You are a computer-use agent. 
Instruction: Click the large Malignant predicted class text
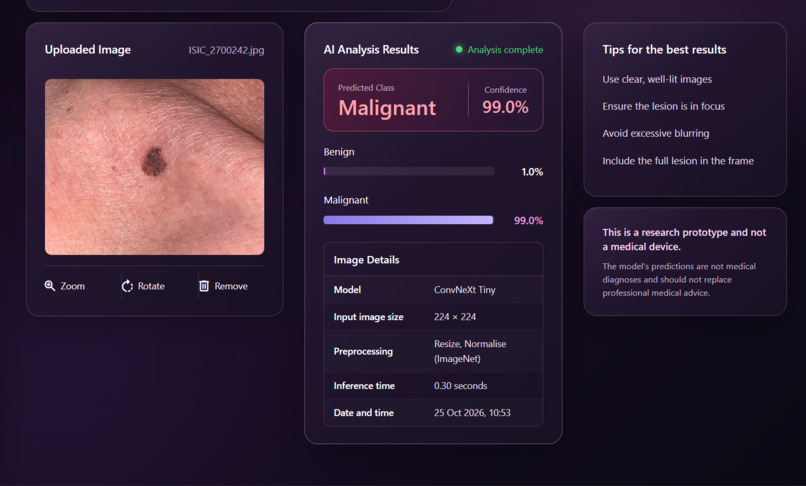click(387, 108)
